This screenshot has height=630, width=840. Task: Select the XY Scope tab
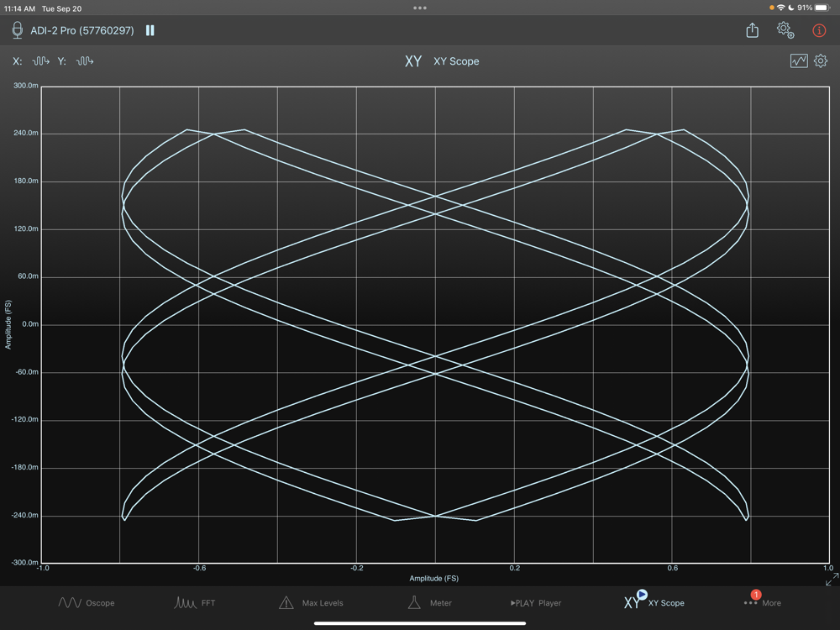654,602
